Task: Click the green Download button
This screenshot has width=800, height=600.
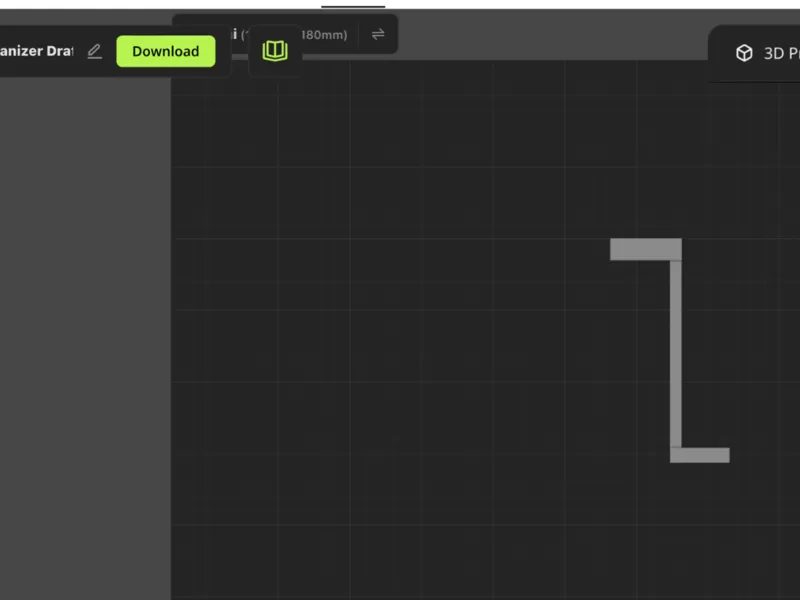Action: tap(166, 51)
